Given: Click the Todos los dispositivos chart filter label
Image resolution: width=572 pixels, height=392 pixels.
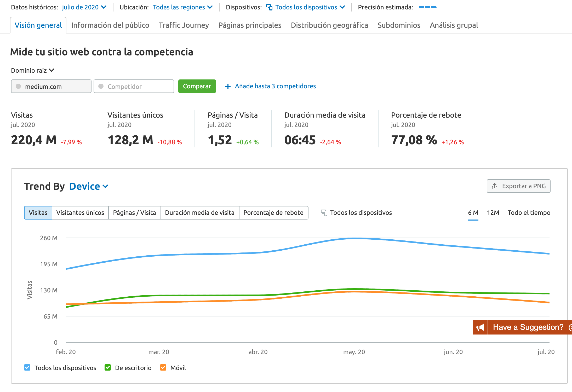Looking at the screenshot, I should [361, 213].
